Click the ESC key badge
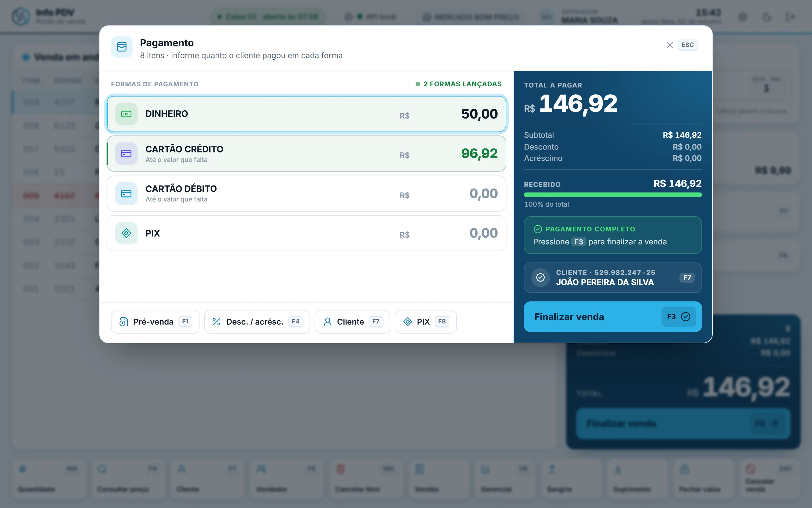The image size is (812, 508). pos(687,45)
